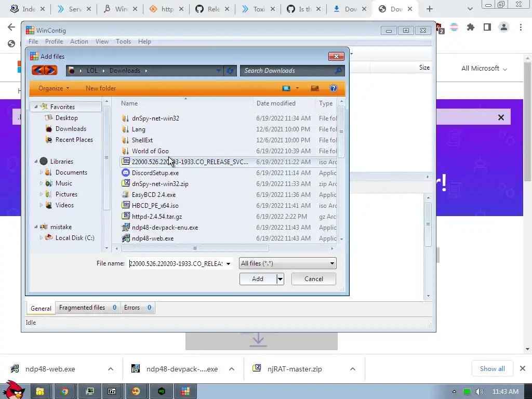Click the file list horizontal scrollbar
Screen dimensions: 532x399
pyautogui.click(x=195, y=248)
